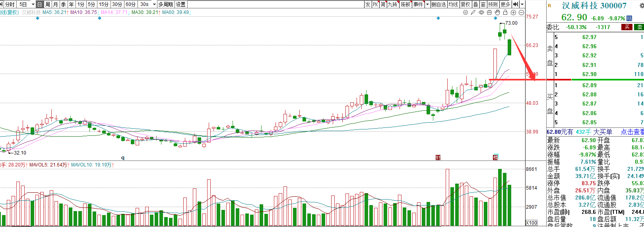
Task: Zoom out chart with minus icon
Action: 521,12
